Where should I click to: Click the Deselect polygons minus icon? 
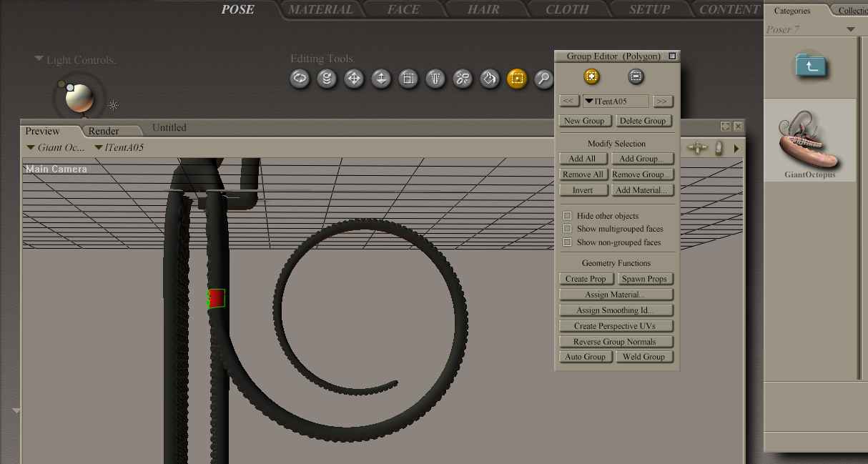(636, 76)
